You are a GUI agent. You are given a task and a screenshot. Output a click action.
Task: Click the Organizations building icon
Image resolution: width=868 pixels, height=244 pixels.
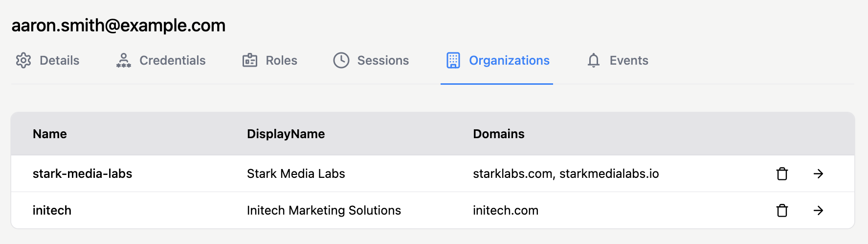(453, 60)
